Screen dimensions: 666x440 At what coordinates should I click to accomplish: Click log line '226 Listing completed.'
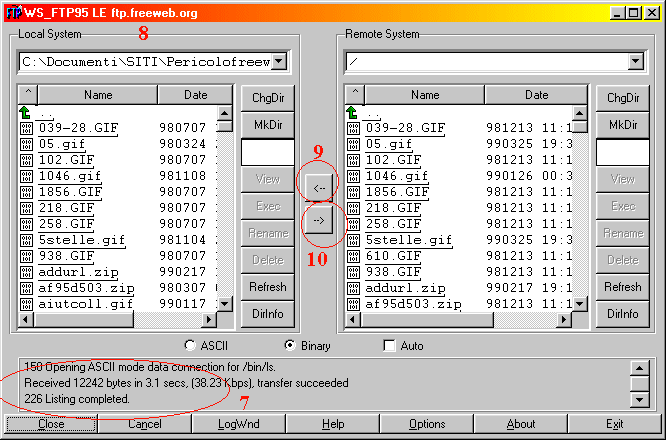(x=77, y=399)
